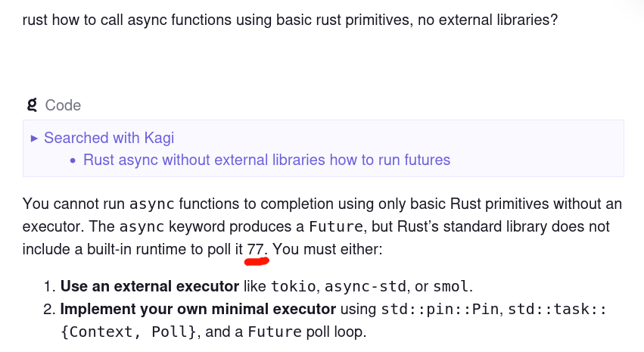Expand the "Searched with Kagi" disclosure triangle
Image resolution: width=644 pixels, height=352 pixels.
click(33, 139)
